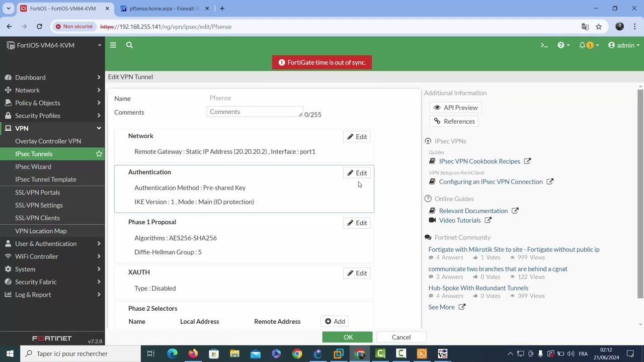Open the CLI console icon

pyautogui.click(x=544, y=45)
